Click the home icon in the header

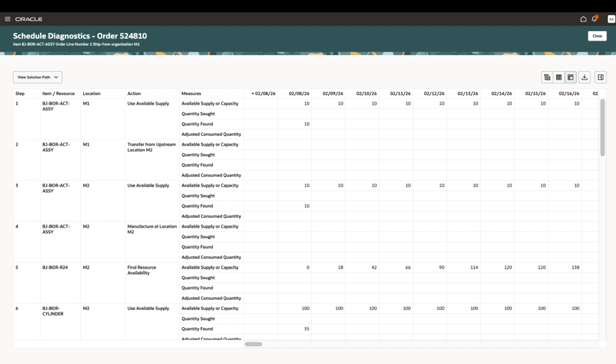pos(583,18)
